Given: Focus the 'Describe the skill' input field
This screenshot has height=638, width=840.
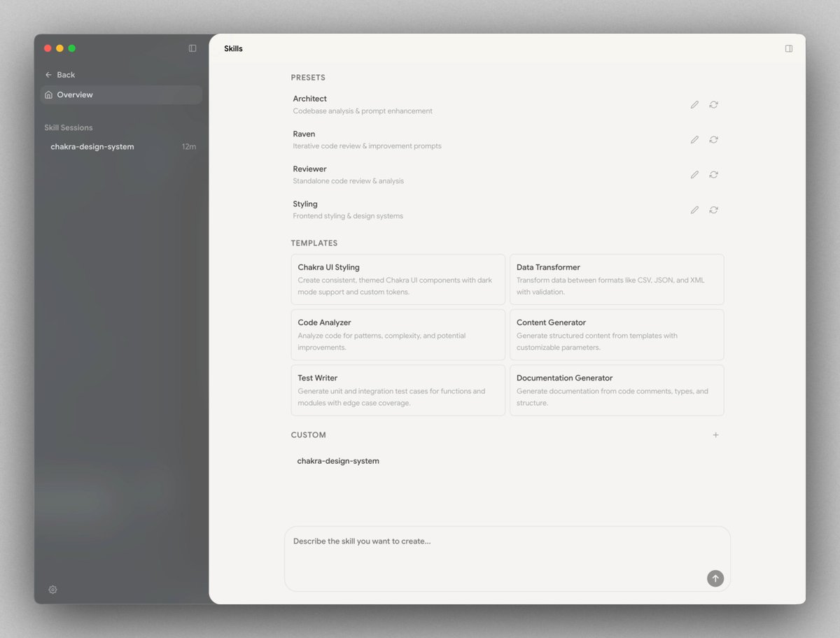Looking at the screenshot, I should pos(507,558).
